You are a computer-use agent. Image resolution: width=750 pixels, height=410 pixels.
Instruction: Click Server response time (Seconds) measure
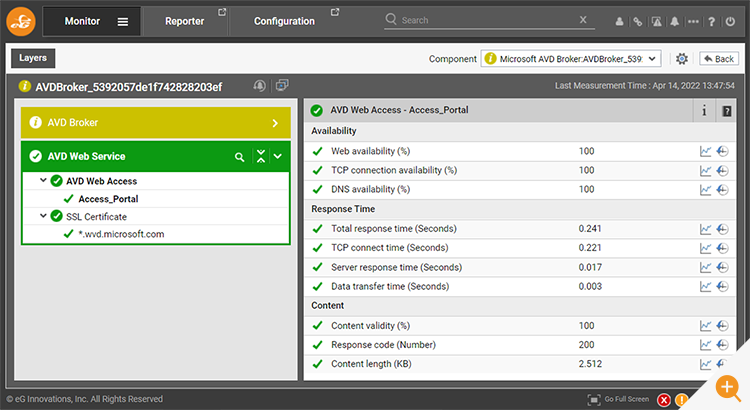click(397, 267)
